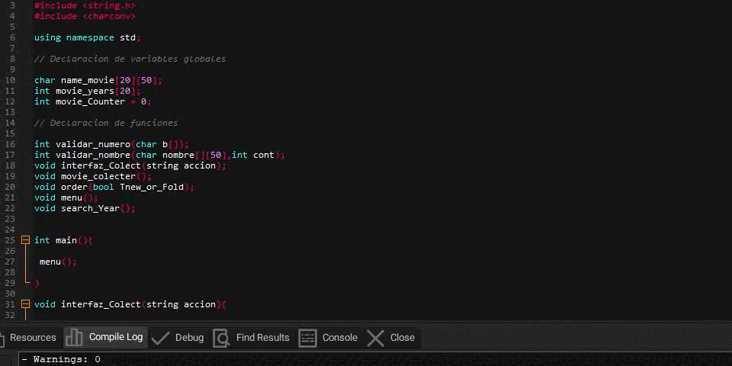Click line number 10 in the gutter

10,80
